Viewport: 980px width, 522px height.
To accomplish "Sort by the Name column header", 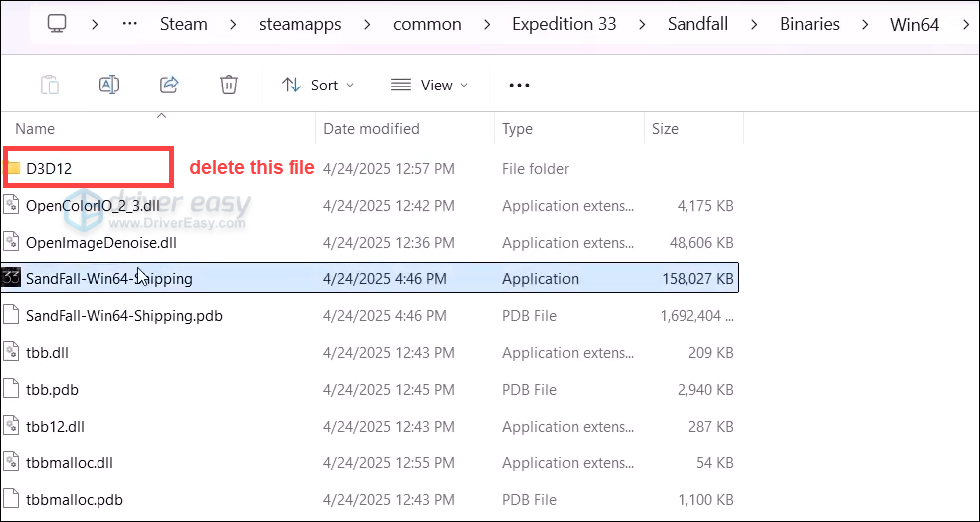I will pos(35,129).
